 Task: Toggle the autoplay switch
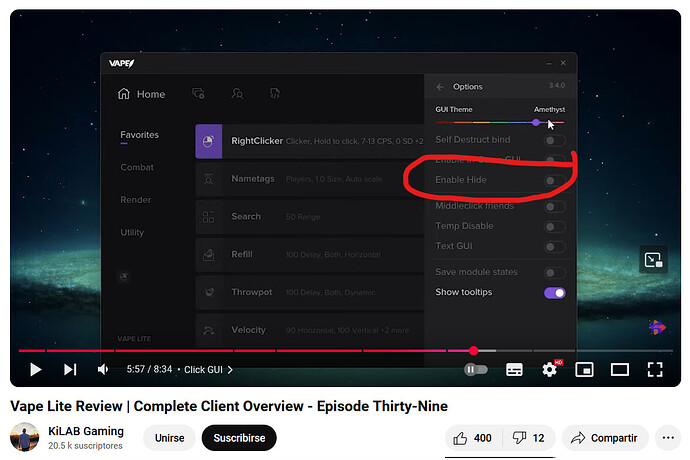tap(476, 369)
